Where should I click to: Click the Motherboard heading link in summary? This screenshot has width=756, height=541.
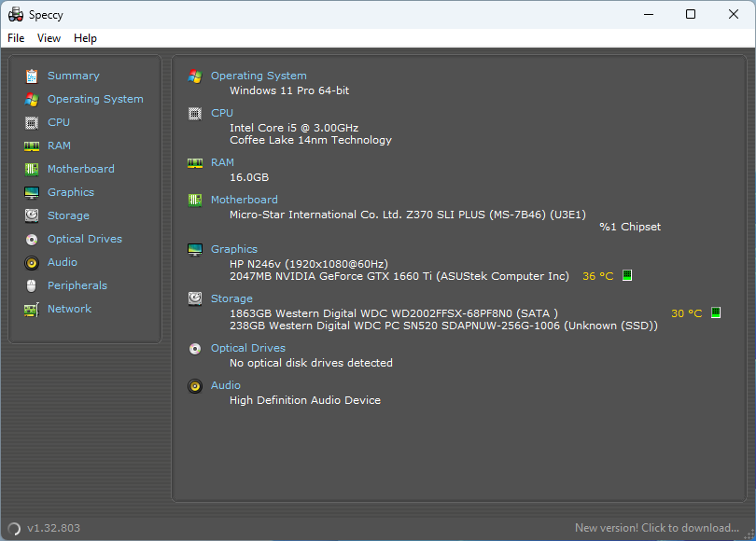click(x=244, y=200)
